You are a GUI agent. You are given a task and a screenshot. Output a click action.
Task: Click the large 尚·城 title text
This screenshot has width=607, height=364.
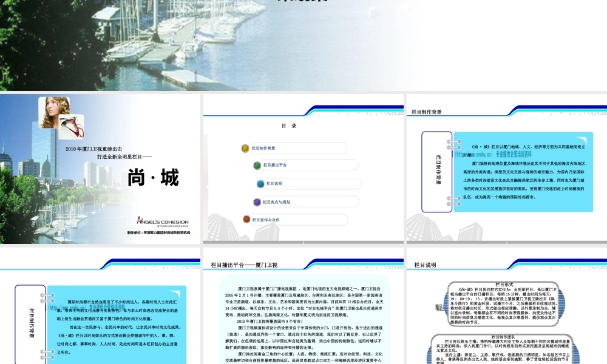(x=154, y=178)
